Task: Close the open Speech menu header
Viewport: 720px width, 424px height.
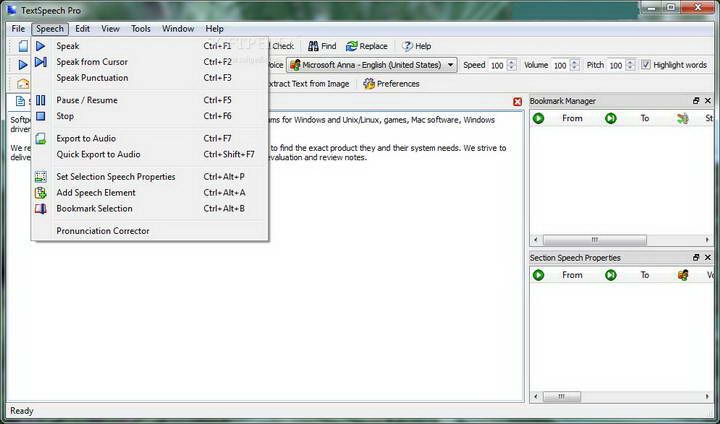Action: point(50,28)
